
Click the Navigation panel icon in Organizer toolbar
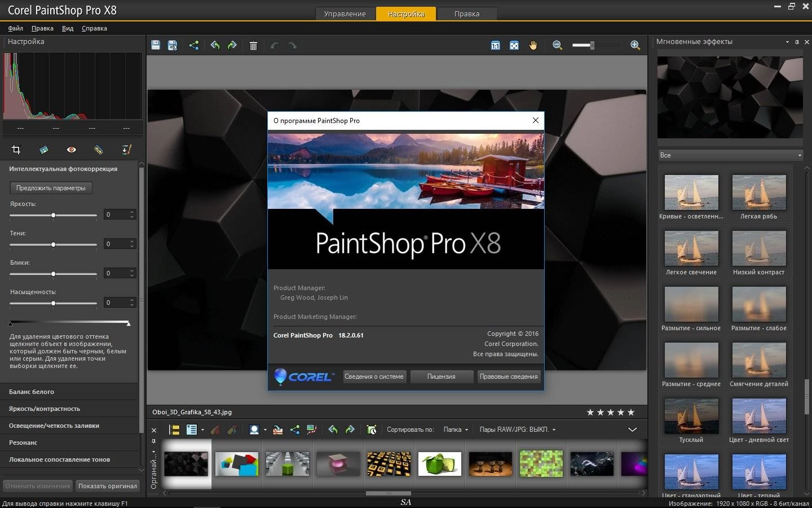point(174,430)
